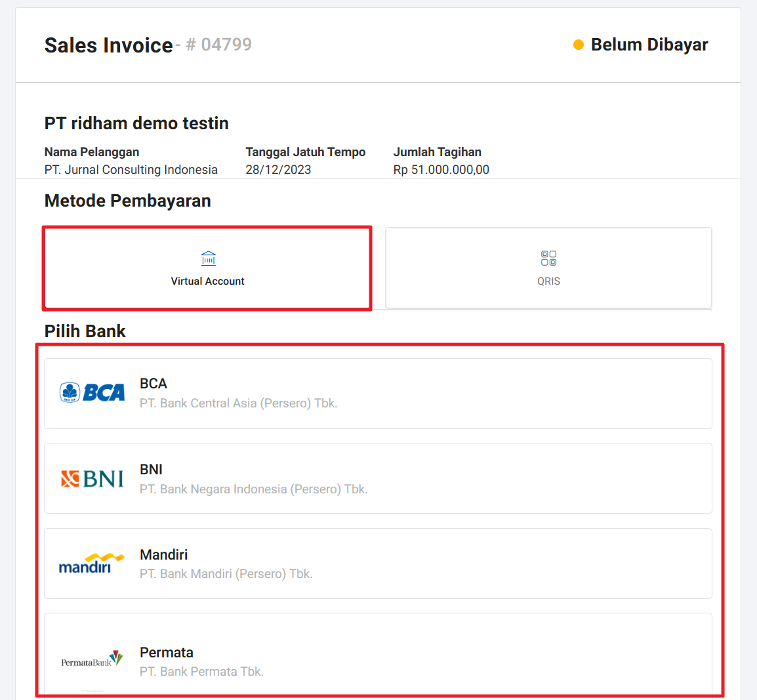
Task: Click PT. Bank Central Asia (Persero) Tbk. text
Action: (x=238, y=403)
